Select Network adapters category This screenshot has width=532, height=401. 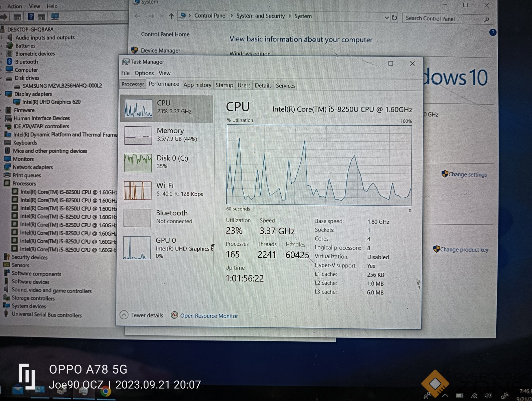click(x=33, y=167)
